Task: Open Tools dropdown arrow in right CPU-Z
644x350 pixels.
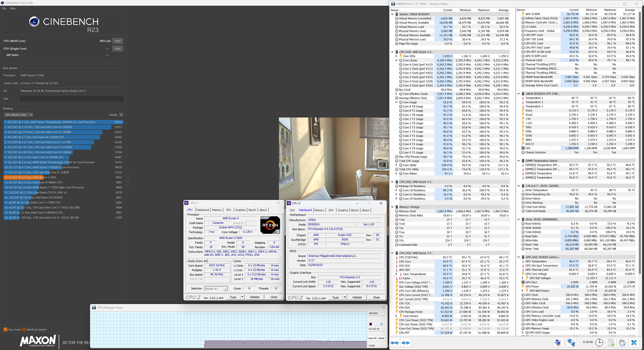Action: pos(345,297)
